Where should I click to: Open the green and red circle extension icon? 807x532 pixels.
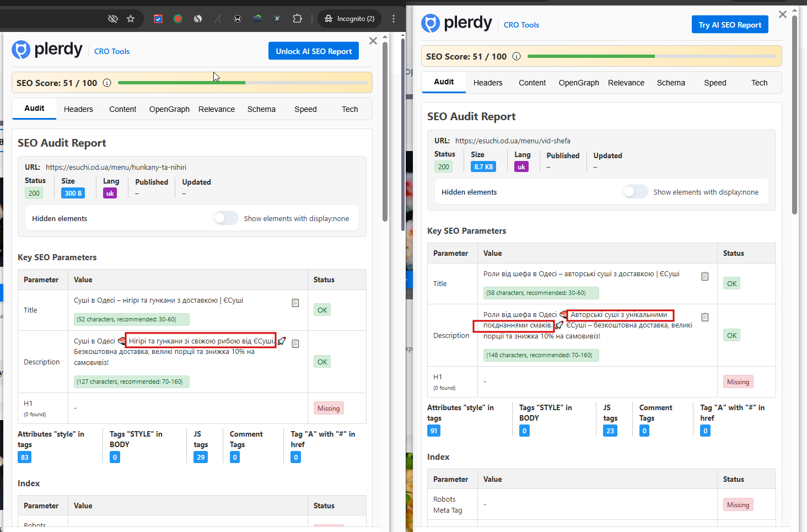tap(178, 19)
